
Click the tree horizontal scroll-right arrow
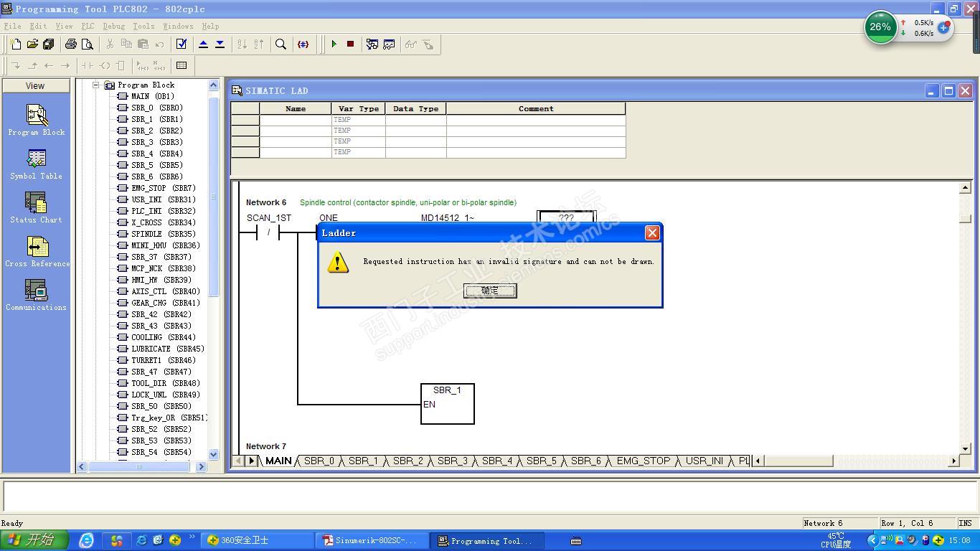(x=201, y=466)
